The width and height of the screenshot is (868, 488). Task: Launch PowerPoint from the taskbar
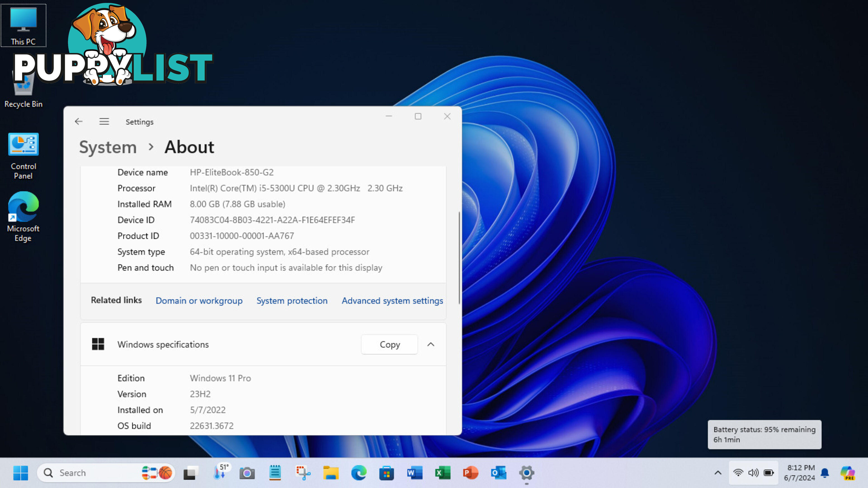pyautogui.click(x=470, y=473)
